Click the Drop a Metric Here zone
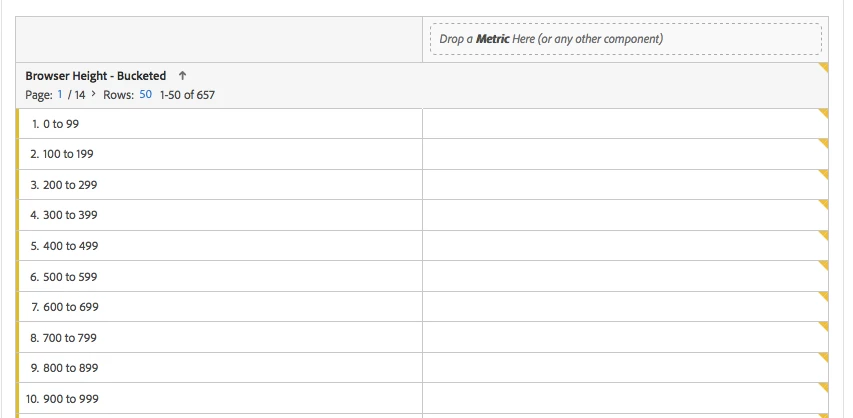Image resolution: width=853 pixels, height=418 pixels. (625, 39)
